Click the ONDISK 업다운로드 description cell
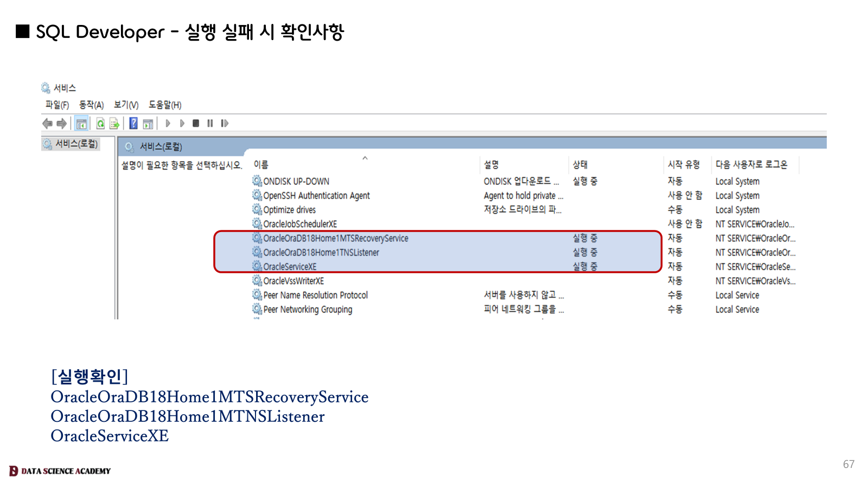Image resolution: width=868 pixels, height=488 pixels. (521, 181)
